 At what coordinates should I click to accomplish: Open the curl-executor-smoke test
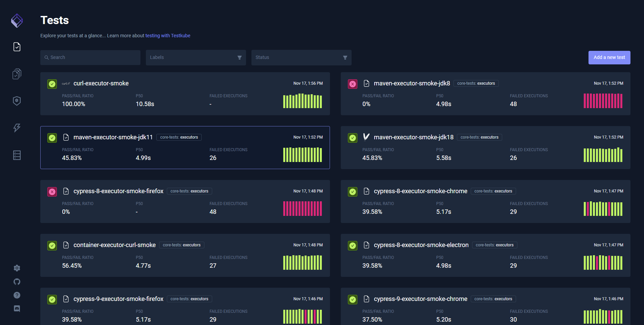(x=185, y=94)
